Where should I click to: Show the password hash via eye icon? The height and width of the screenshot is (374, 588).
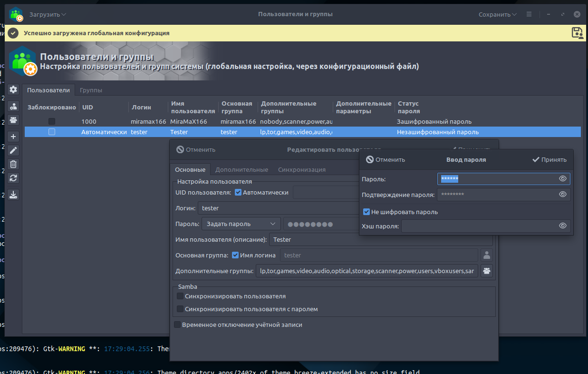(563, 226)
